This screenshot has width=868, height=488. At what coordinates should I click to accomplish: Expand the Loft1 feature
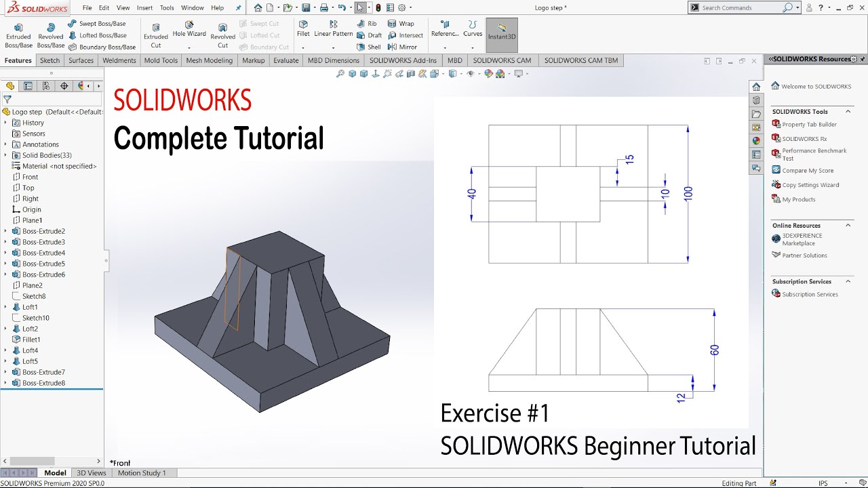[x=5, y=307]
